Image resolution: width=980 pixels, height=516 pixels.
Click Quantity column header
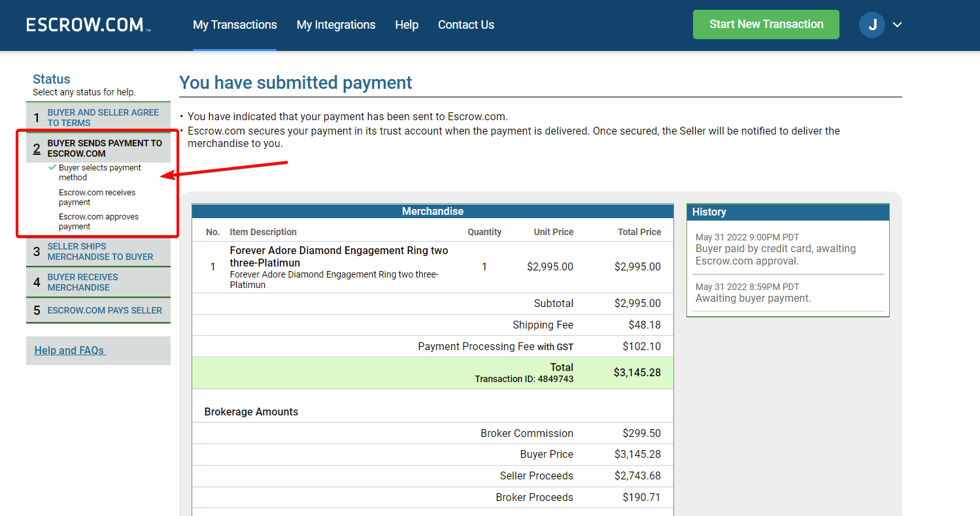pos(484,232)
